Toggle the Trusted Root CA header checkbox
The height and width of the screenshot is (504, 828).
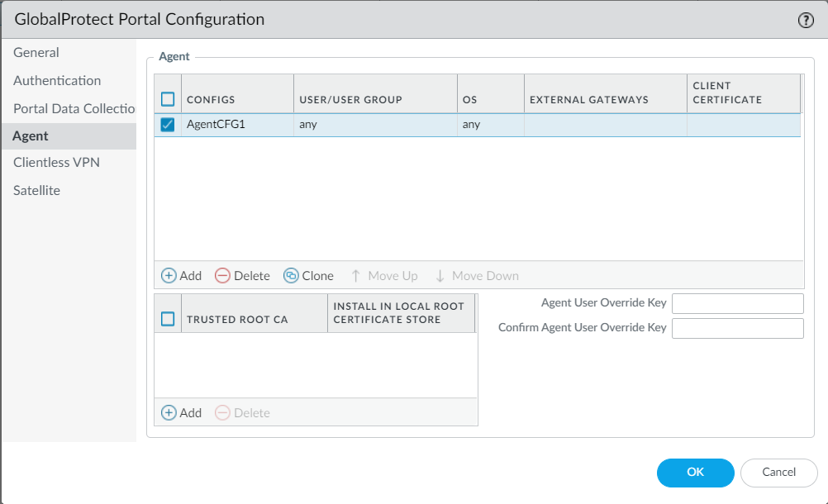168,319
